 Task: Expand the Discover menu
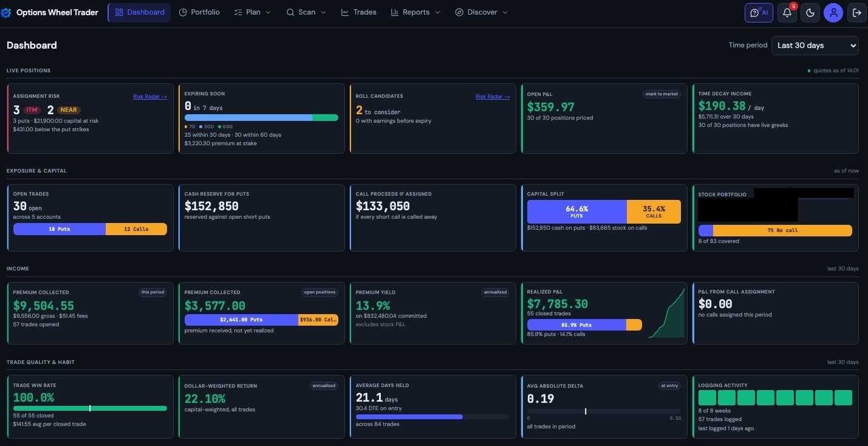coord(482,12)
